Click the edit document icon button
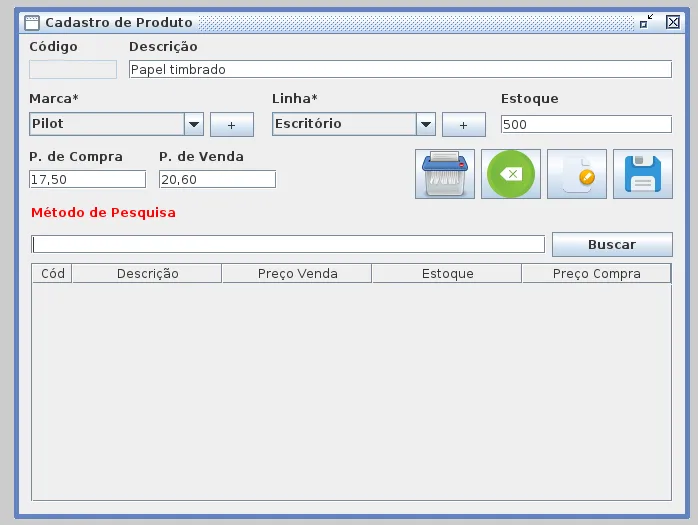698x525 pixels. coord(576,174)
